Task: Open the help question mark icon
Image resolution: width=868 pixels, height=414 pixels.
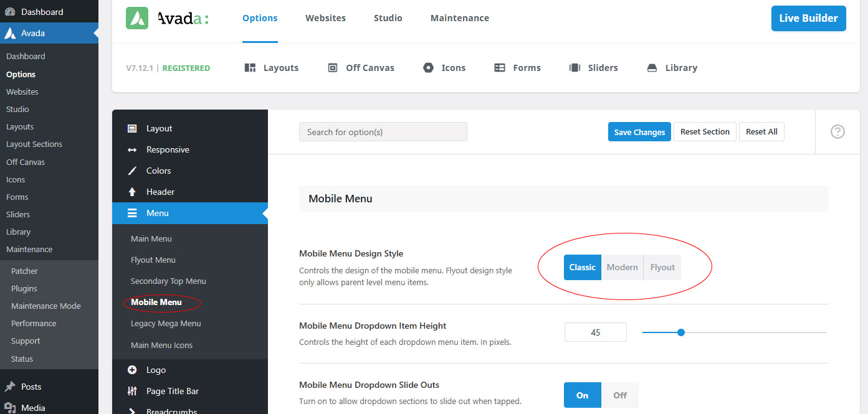Action: pyautogui.click(x=837, y=131)
